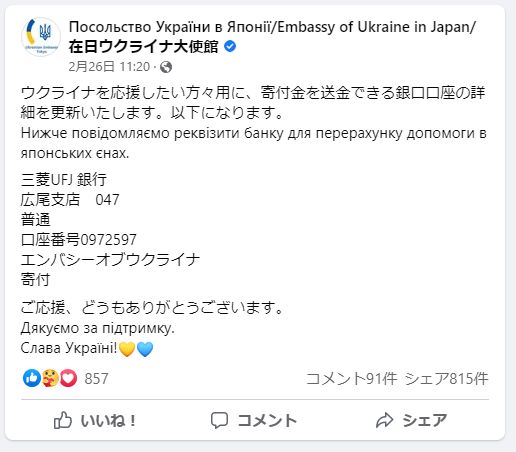Click the care hug reaction icon
Image resolution: width=516 pixels, height=452 pixels.
[x=50, y=378]
